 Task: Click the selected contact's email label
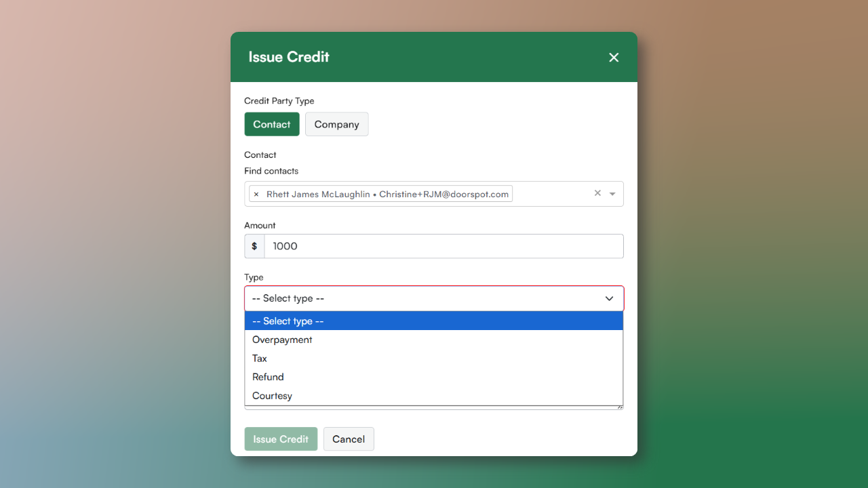pos(443,195)
